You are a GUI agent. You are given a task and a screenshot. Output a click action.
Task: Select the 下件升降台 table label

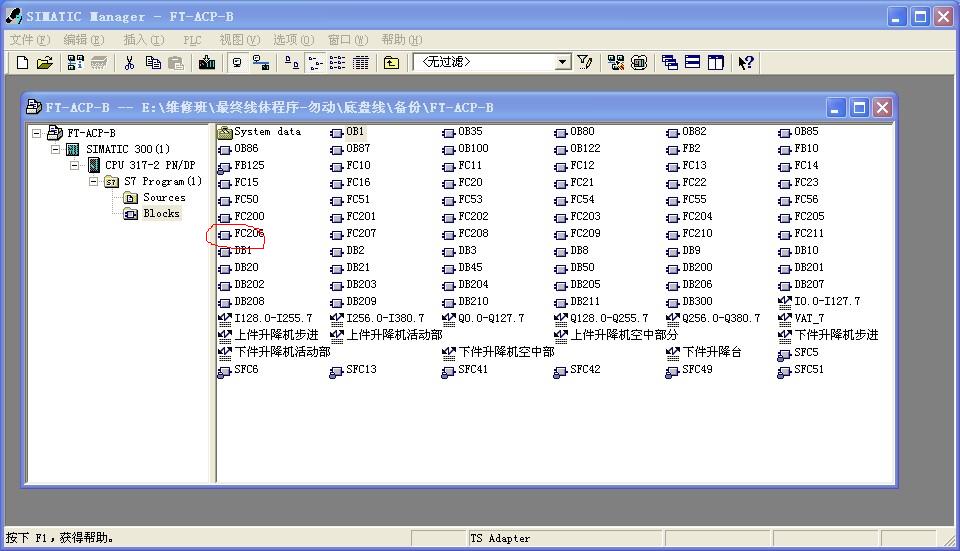click(711, 352)
